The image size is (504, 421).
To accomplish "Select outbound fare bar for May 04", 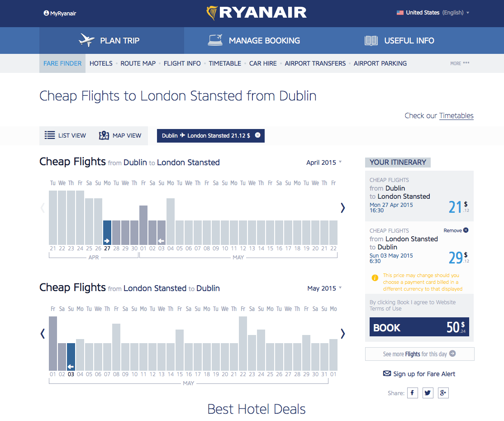I will (171, 222).
